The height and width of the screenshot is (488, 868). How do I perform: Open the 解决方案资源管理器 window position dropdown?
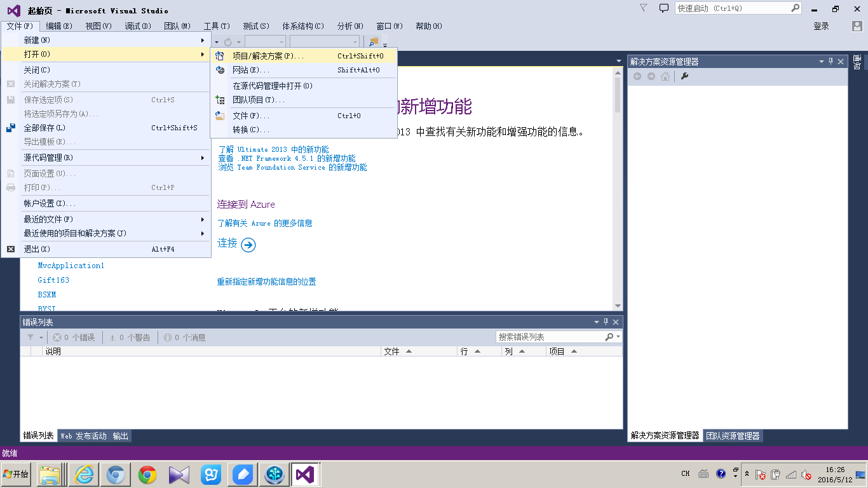tap(820, 62)
